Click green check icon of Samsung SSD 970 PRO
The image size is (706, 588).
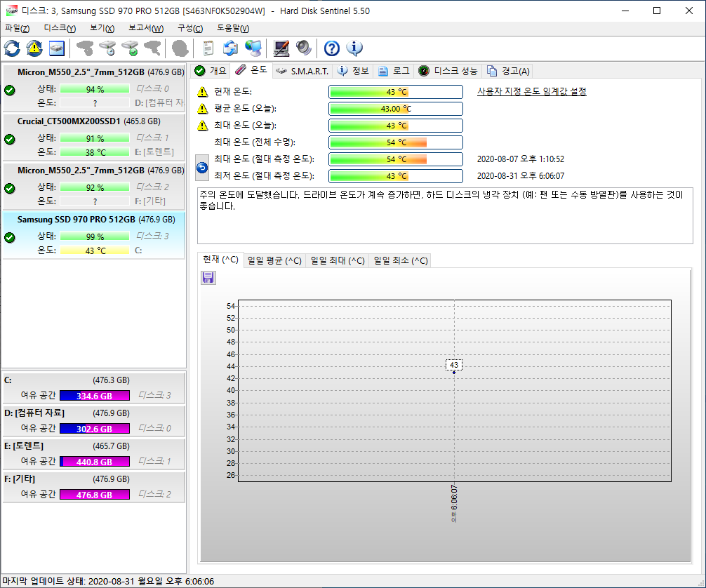[x=9, y=238]
